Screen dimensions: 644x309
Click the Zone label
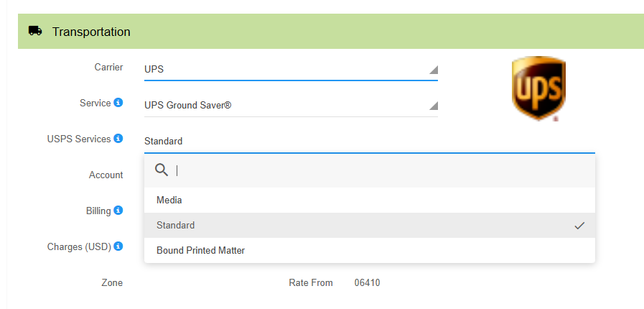coord(112,282)
